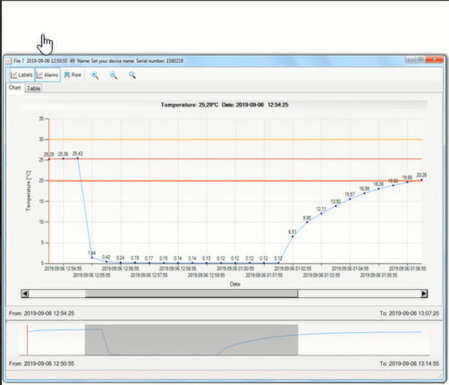Switch to the Table tab
Image resolution: width=449 pixels, height=385 pixels.
33,88
